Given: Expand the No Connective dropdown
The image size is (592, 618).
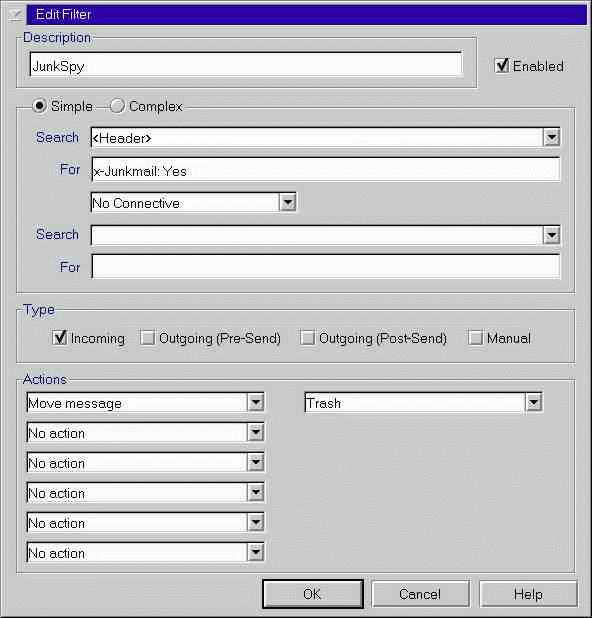Looking at the screenshot, I should [288, 203].
